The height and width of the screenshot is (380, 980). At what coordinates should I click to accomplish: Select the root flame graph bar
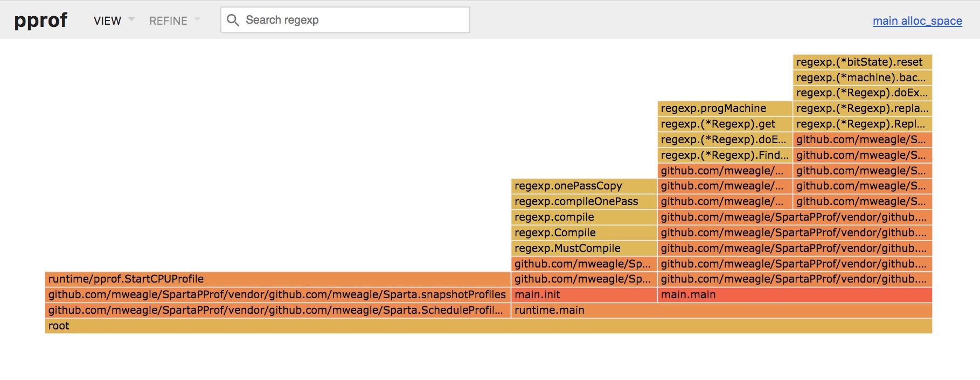488,326
